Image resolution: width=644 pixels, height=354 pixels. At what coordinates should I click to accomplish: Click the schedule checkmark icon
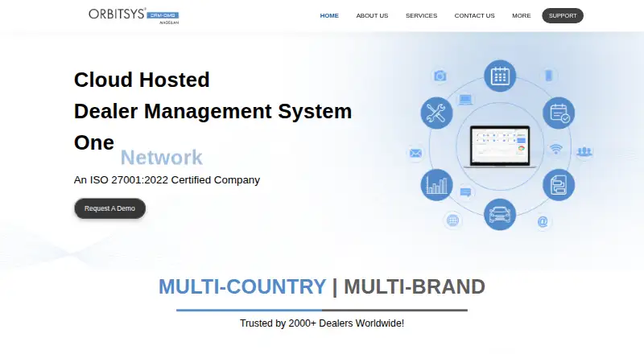[x=559, y=113]
